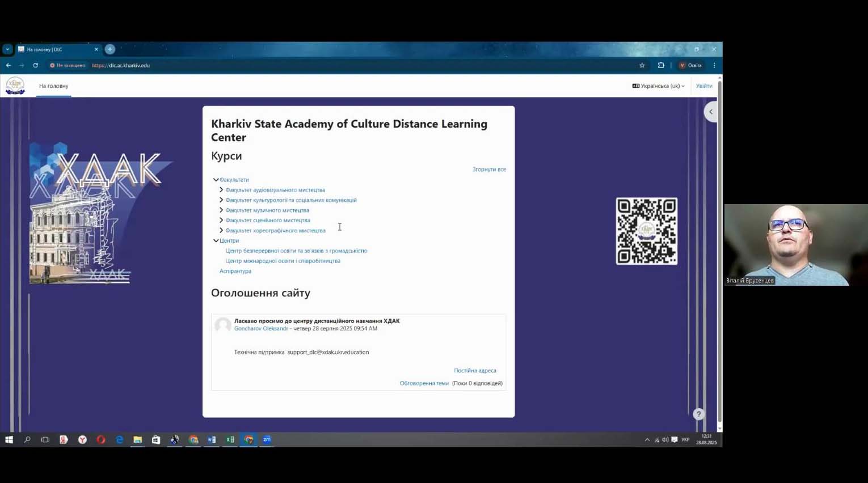868x483 pixels.
Task: Expand Факультет музичного мистецтва category
Action: [221, 210]
